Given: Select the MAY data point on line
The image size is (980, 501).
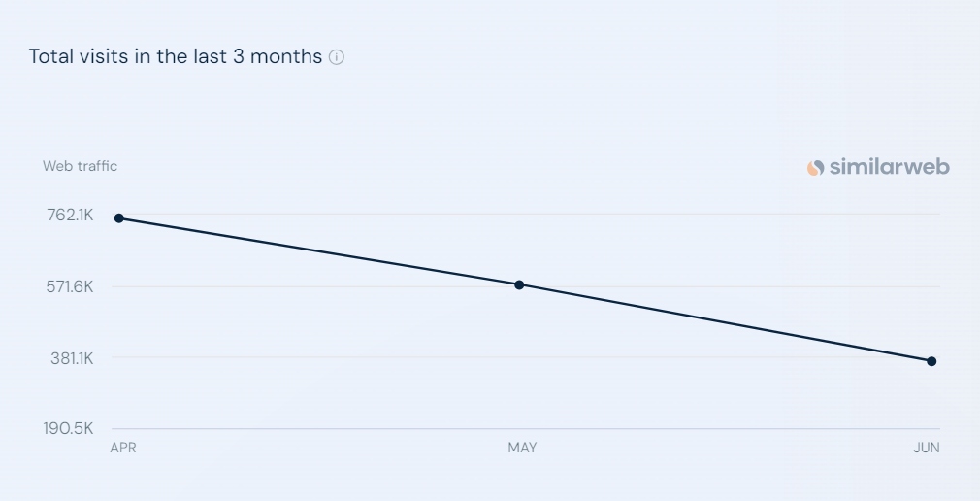Looking at the screenshot, I should 519,285.
